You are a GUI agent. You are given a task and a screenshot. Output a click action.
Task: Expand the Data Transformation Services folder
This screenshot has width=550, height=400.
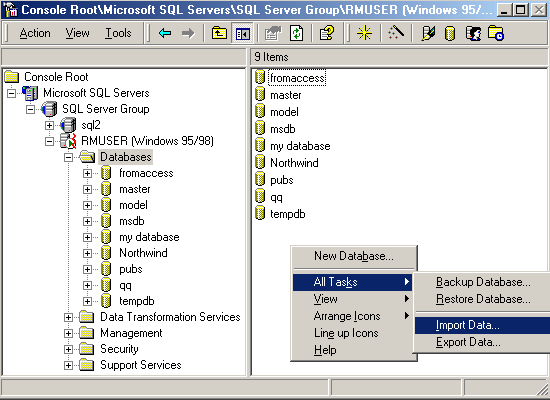(x=68, y=318)
